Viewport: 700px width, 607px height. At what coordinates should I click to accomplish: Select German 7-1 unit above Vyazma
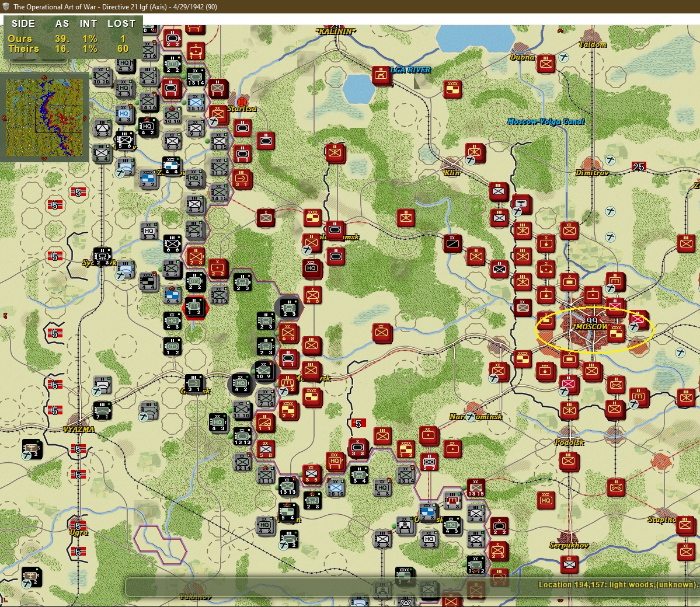click(x=102, y=411)
